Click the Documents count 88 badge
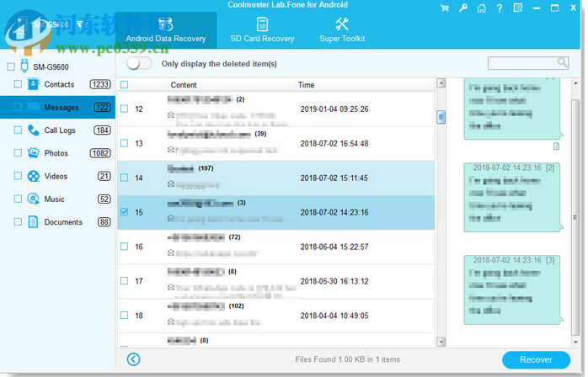Viewport: 588px width, 377px height. (x=104, y=222)
